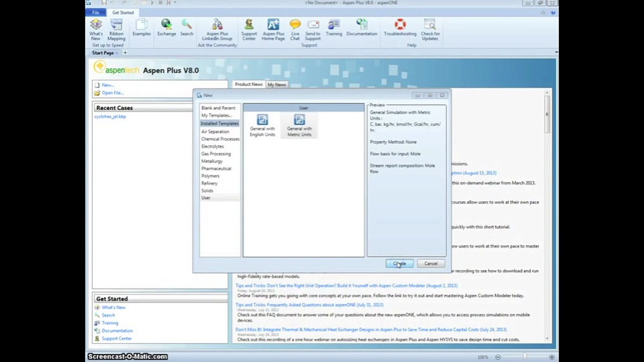644x362 pixels.
Task: Click the zoom slider in status bar
Action: [525, 357]
